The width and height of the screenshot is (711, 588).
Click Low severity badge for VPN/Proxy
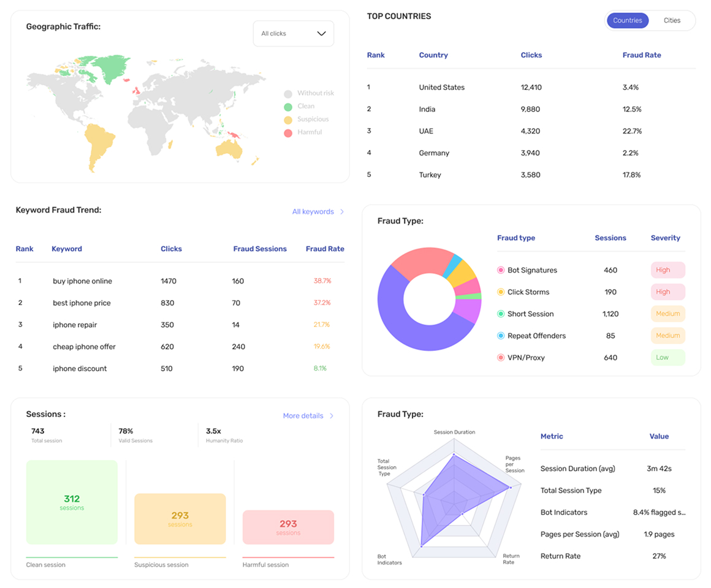click(x=668, y=358)
